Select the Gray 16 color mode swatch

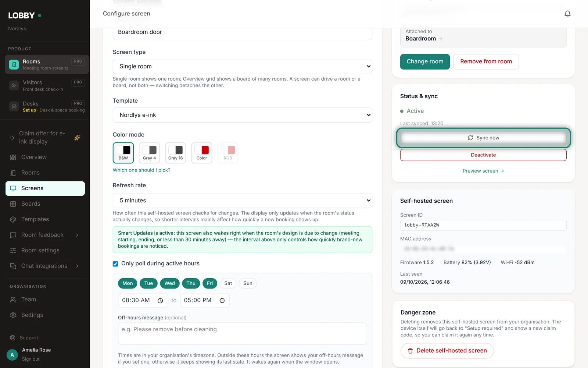pyautogui.click(x=176, y=153)
